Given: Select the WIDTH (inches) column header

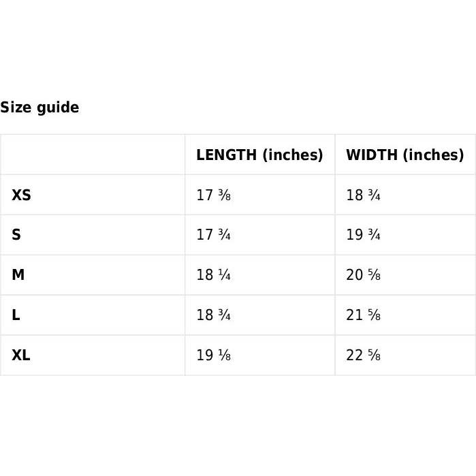Looking at the screenshot, I should pos(404,155).
